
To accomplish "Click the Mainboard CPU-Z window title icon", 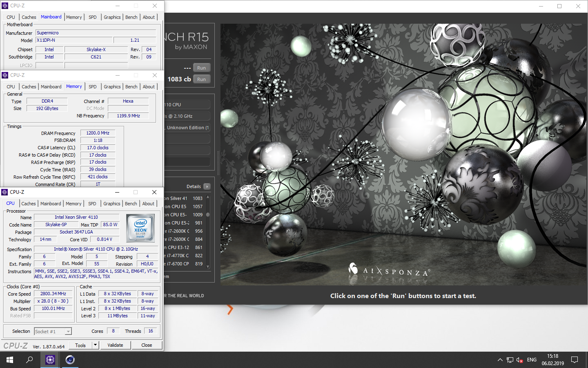I will point(5,6).
